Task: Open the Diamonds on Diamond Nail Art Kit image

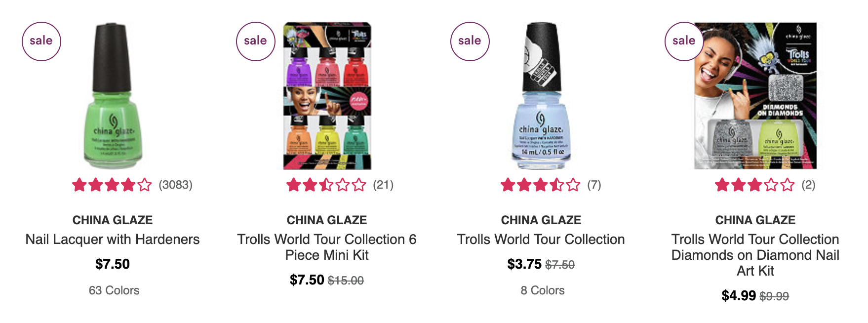Action: point(755,96)
